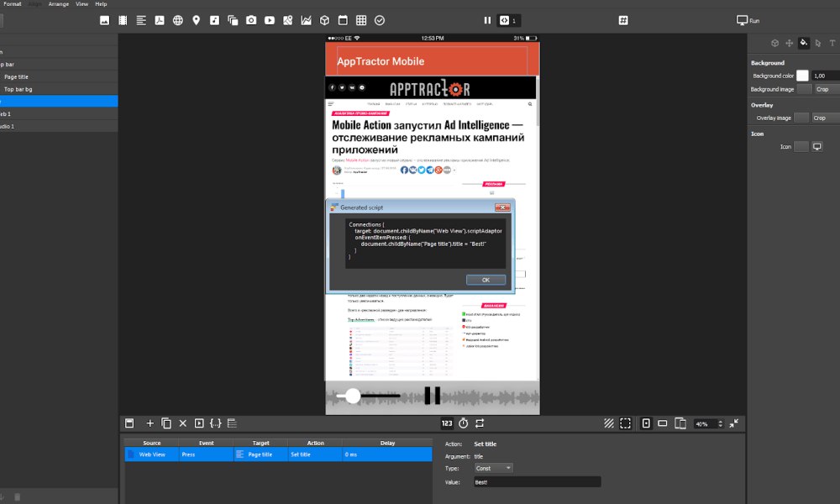Run the project preview
This screenshot has width=840, height=504.
click(748, 20)
